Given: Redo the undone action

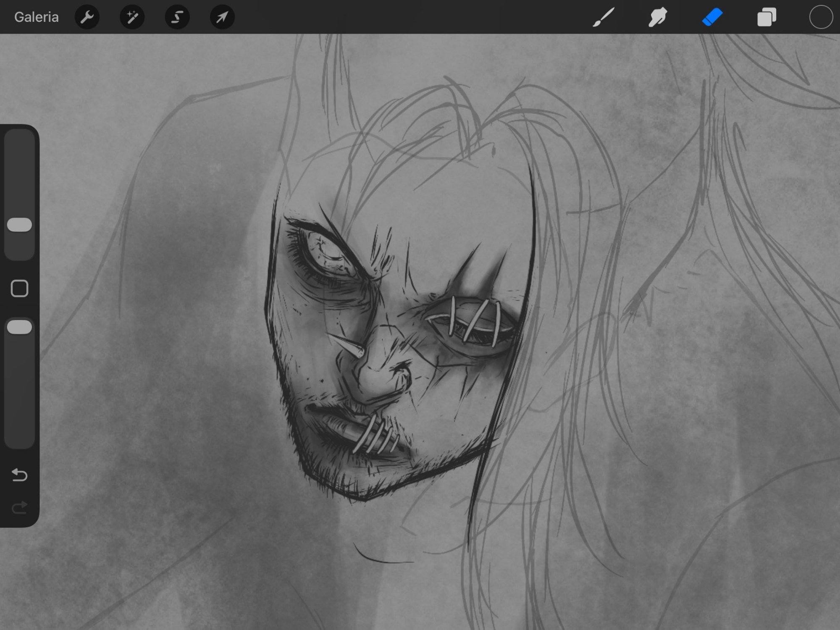Looking at the screenshot, I should click(x=19, y=508).
